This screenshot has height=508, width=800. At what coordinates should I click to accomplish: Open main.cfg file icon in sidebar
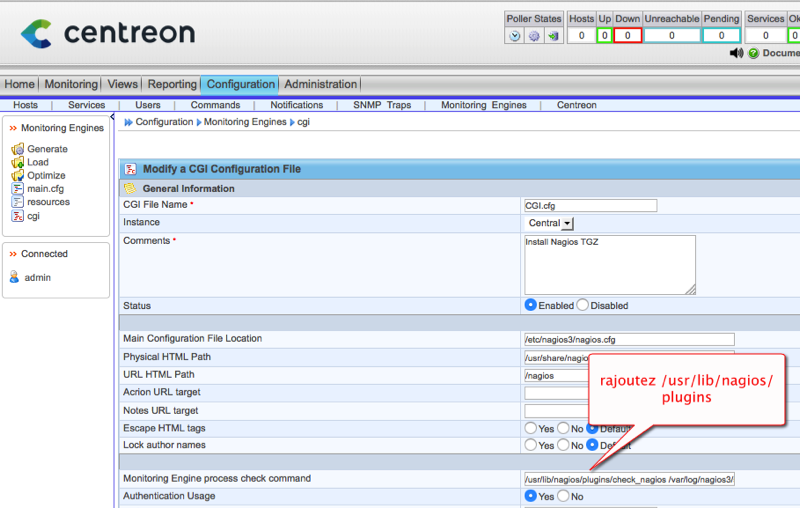(x=17, y=188)
